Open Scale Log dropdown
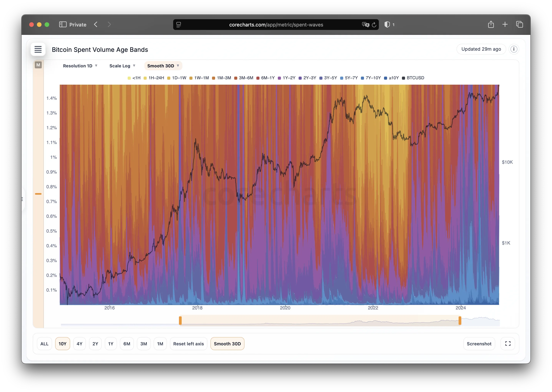The image size is (552, 392). coord(122,66)
